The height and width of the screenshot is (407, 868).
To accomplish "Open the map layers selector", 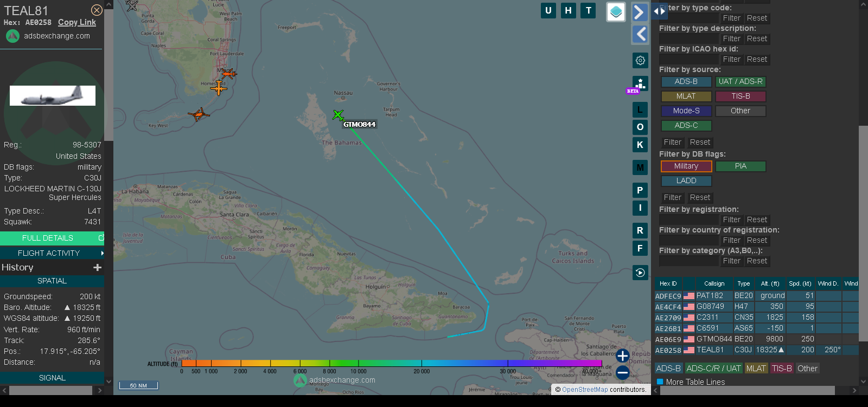I will pyautogui.click(x=616, y=12).
